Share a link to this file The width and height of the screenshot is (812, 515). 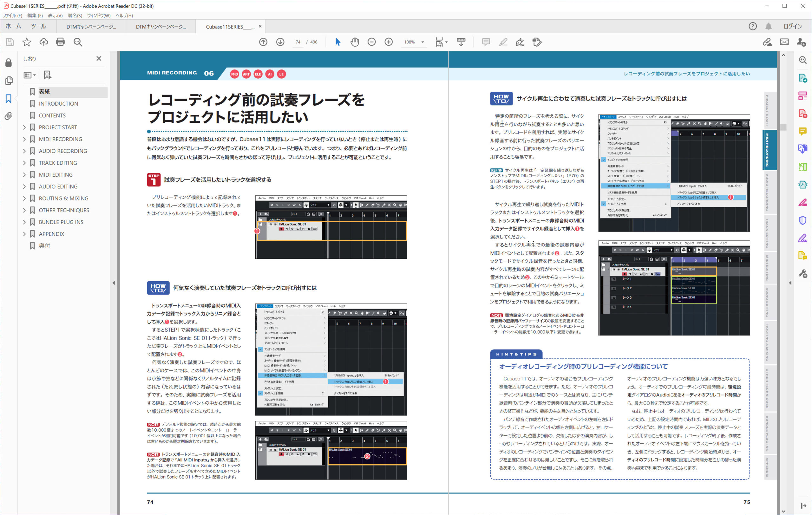tap(767, 42)
